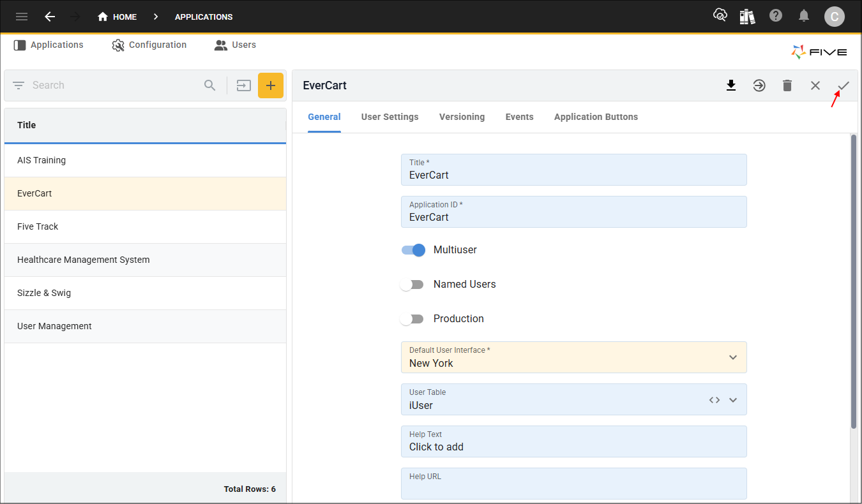862x504 pixels.
Task: Click the form's vertical scrollbar
Action: (x=854, y=281)
